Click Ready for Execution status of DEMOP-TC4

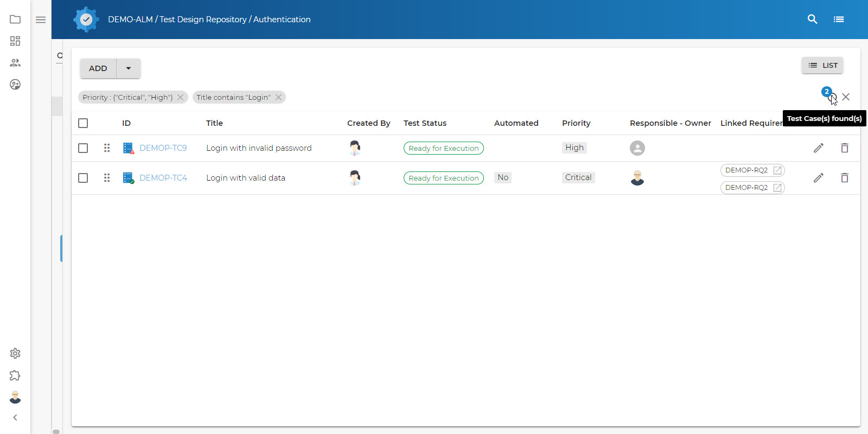[444, 178]
